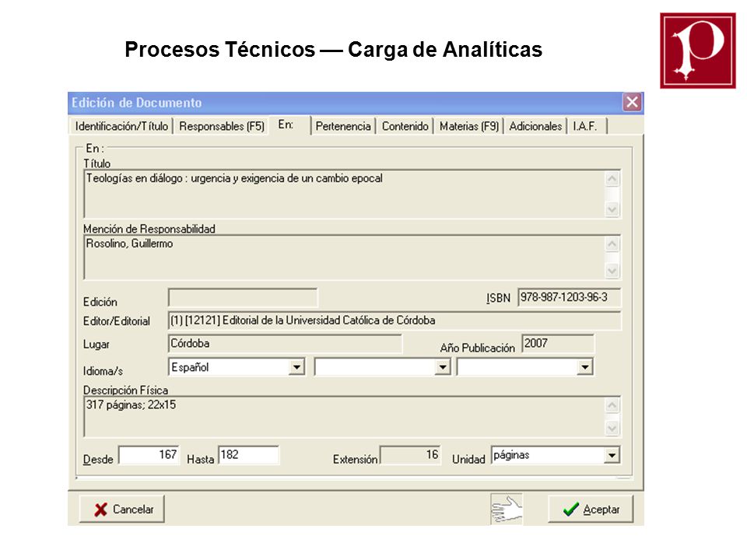Open the Materias (F9) tab
Viewport: 747px width, 560px height.
coord(468,126)
